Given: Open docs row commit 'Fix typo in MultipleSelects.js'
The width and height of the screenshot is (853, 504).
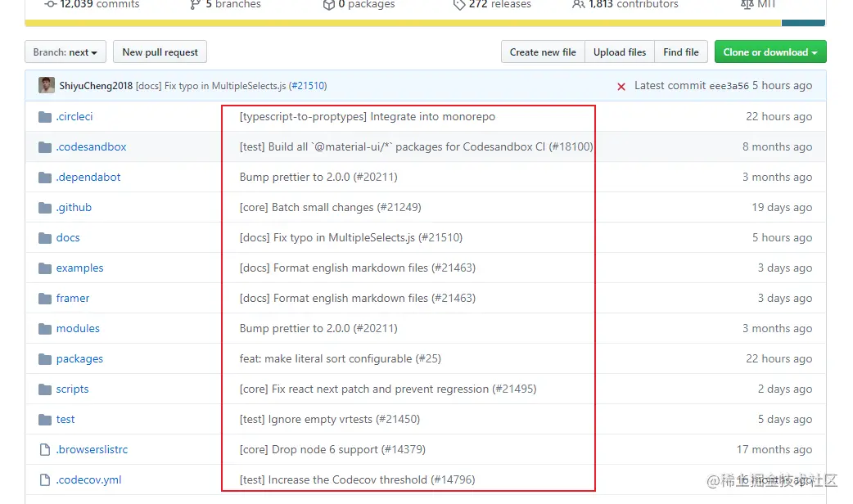Looking at the screenshot, I should 351,237.
